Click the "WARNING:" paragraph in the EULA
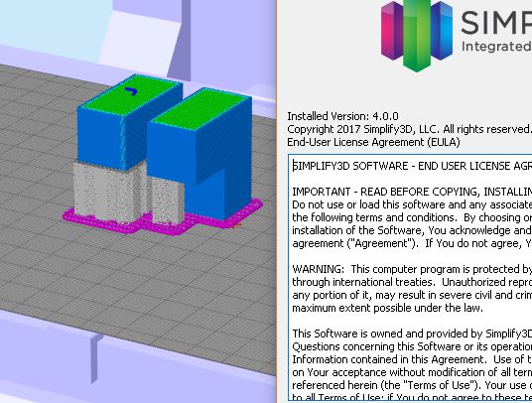Screen dimensions: 532x403 (x=412, y=288)
